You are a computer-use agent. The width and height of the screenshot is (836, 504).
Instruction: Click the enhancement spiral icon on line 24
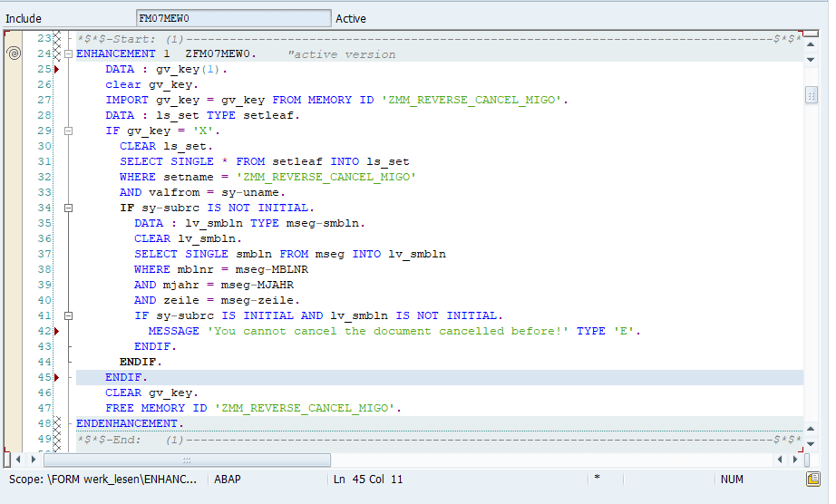coord(14,53)
